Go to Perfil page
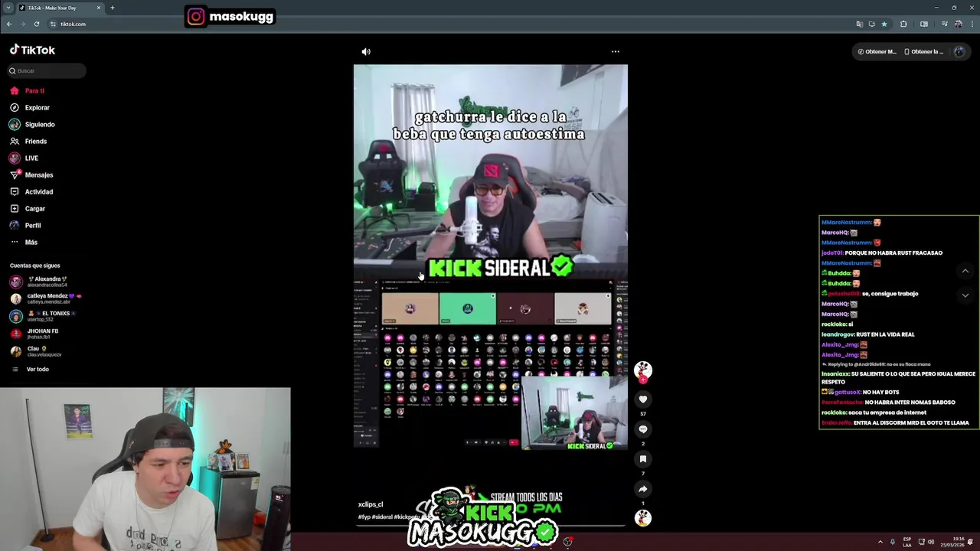Image resolution: width=980 pixels, height=551 pixels. [x=25, y=226]
